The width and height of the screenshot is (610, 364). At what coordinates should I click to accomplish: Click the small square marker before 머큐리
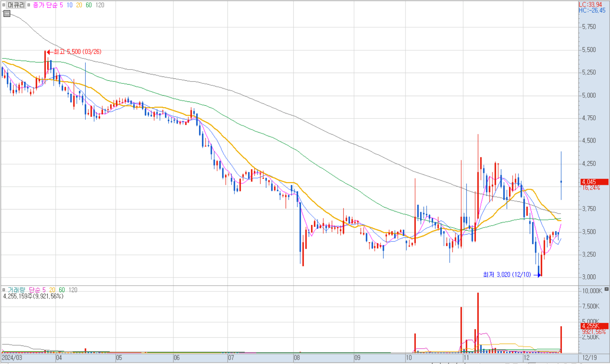tap(3, 5)
